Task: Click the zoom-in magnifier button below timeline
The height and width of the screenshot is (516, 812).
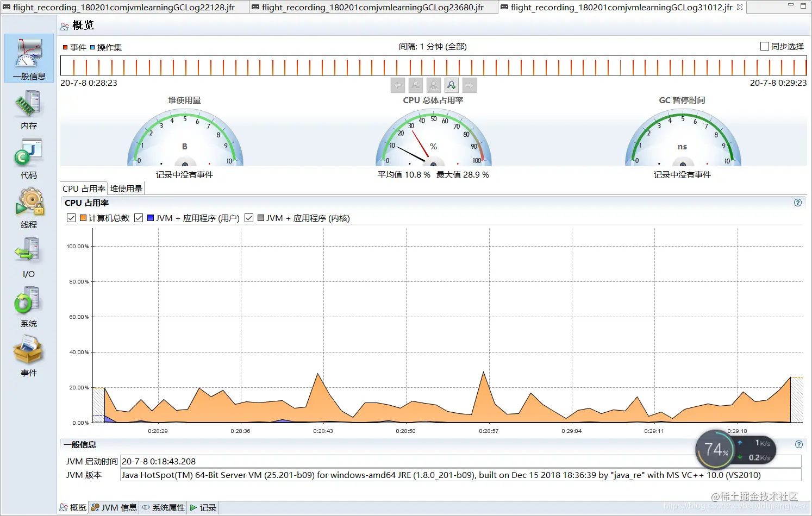Action: coord(451,85)
